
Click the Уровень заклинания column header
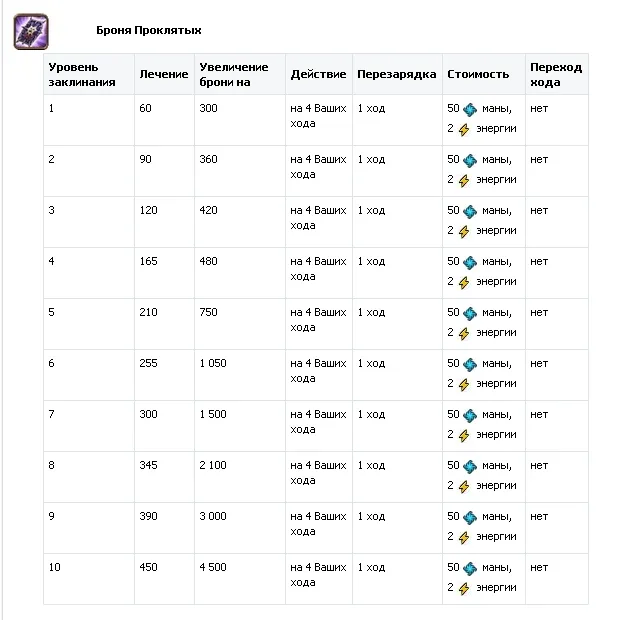[x=82, y=74]
